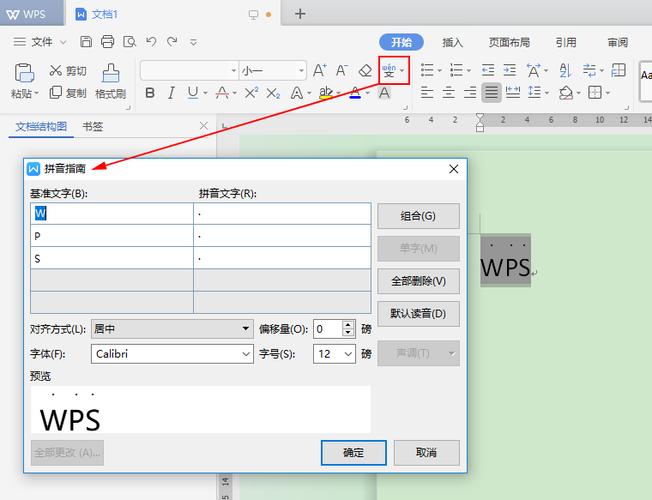Center align the text
The height and width of the screenshot is (500, 652).
click(448, 92)
